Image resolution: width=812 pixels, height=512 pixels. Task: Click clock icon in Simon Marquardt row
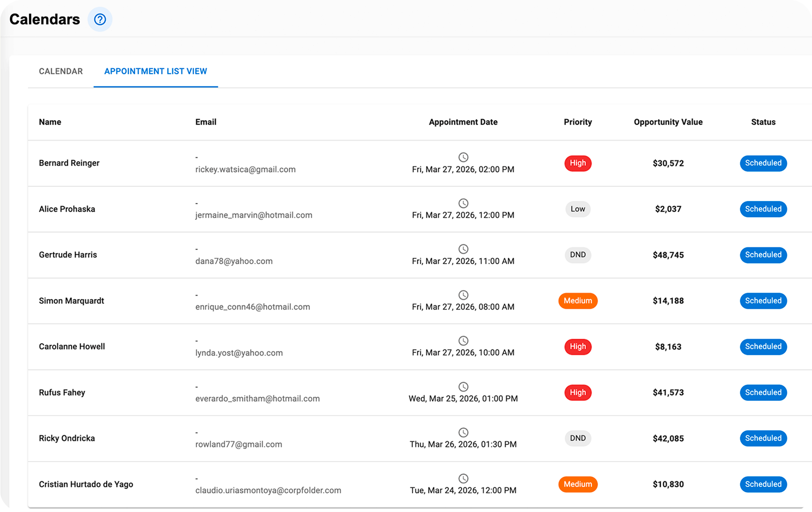[463, 295]
